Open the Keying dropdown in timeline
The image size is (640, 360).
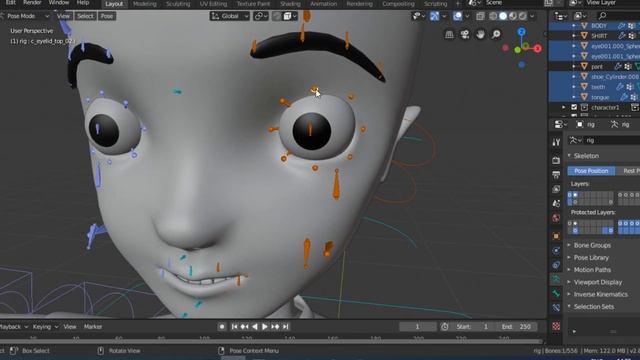coord(45,327)
